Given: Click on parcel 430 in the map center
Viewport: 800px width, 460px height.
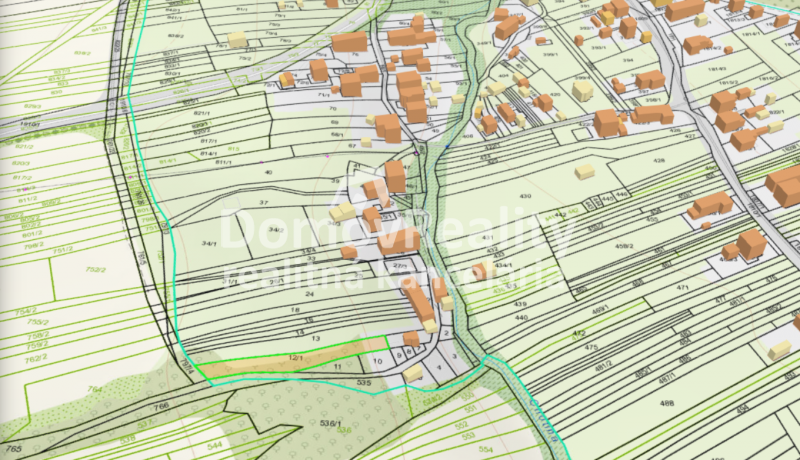Looking at the screenshot, I should coord(525,196).
